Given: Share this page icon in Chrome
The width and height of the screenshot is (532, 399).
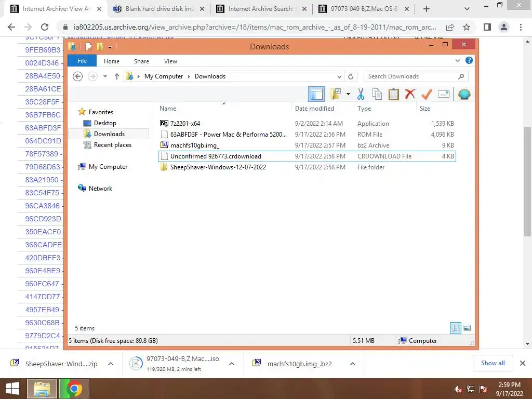Looking at the screenshot, I should coord(450,27).
